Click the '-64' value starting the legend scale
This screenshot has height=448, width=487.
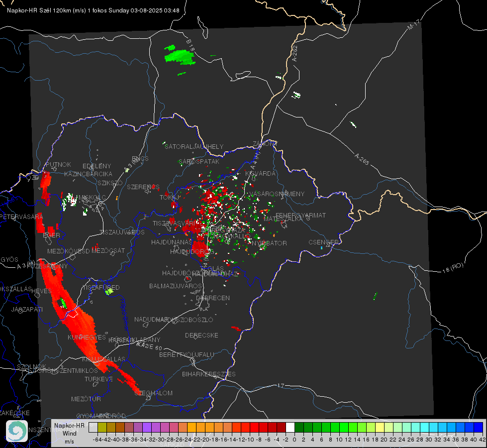(97, 440)
